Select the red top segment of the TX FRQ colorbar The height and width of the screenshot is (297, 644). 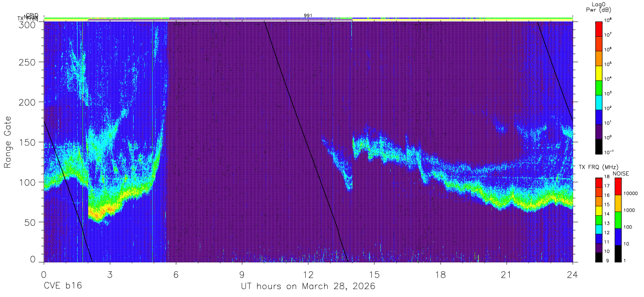coord(598,182)
